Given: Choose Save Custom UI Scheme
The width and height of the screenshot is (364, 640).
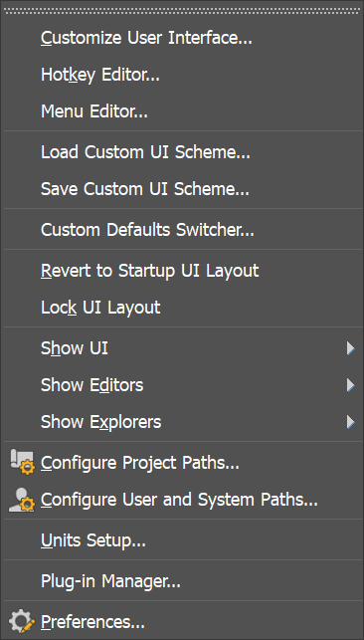Looking at the screenshot, I should 182,189.
